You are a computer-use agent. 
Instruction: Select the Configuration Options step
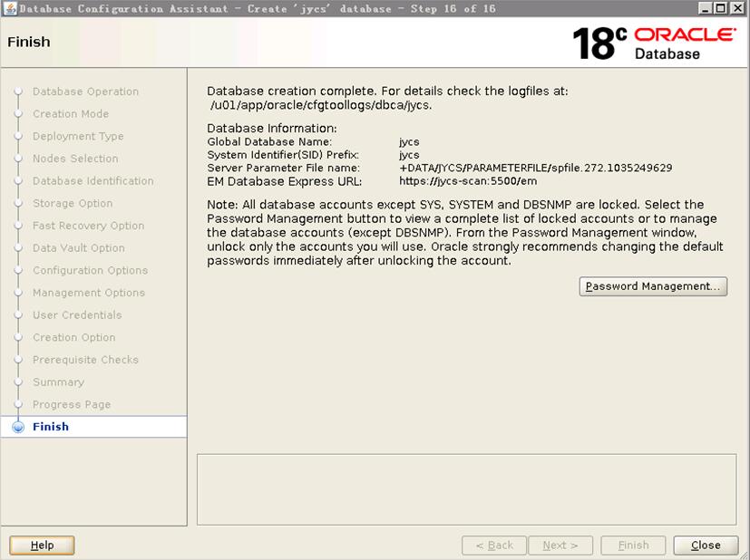pyautogui.click(x=91, y=270)
